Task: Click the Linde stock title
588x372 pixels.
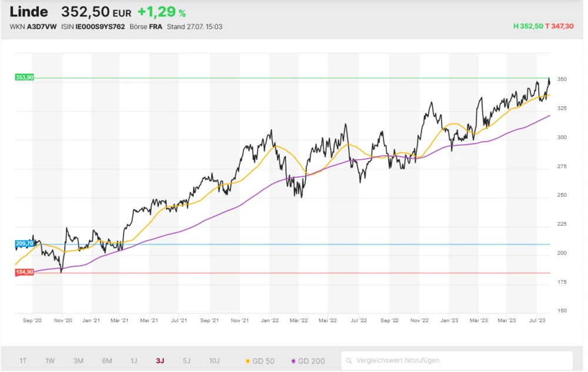Action: tap(29, 12)
